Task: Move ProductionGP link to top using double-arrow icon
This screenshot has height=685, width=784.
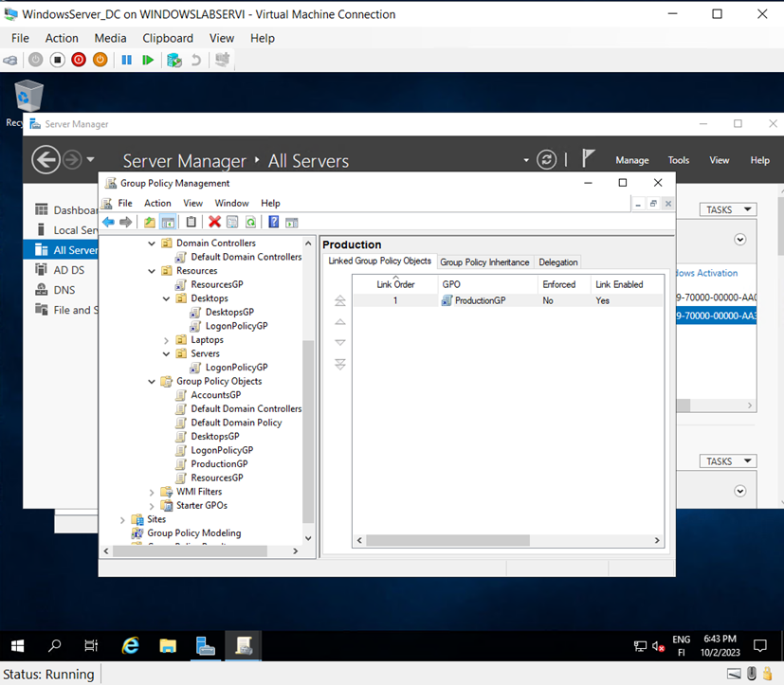Action: tap(339, 301)
